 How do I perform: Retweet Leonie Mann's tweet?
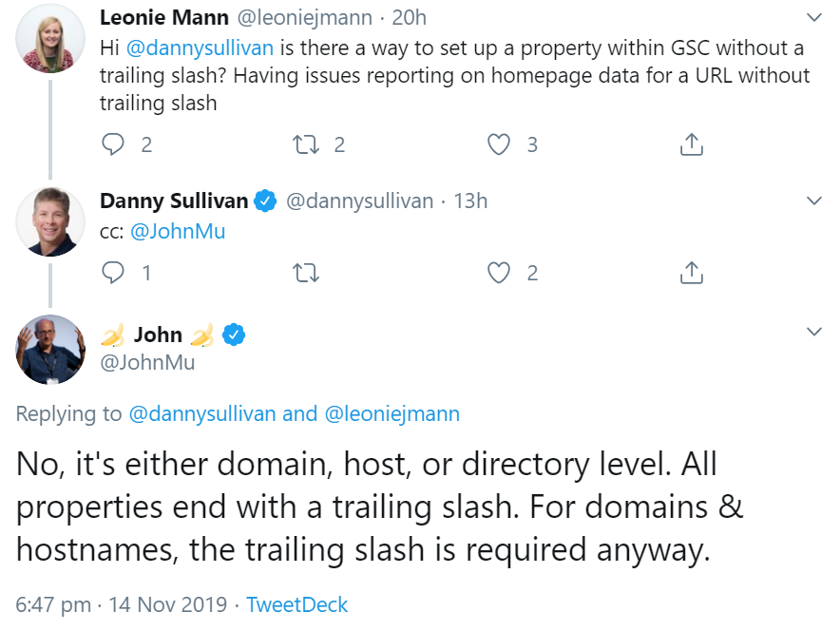pos(306,144)
